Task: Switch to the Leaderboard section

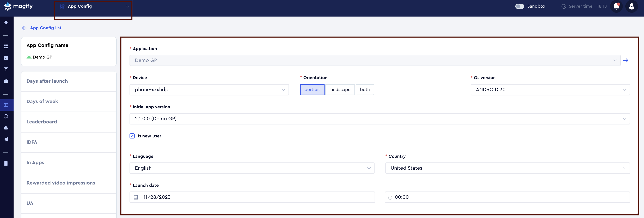Action: click(42, 122)
